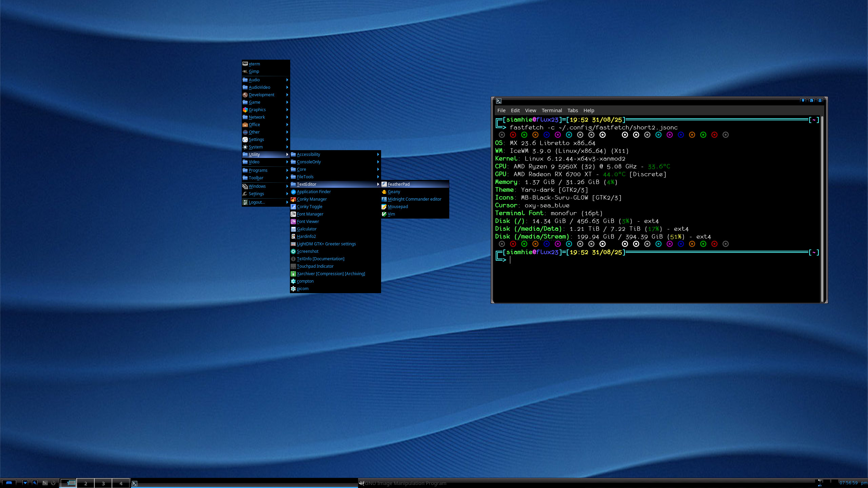Launch Mousepad editor
This screenshot has height=488, width=868.
415,207
